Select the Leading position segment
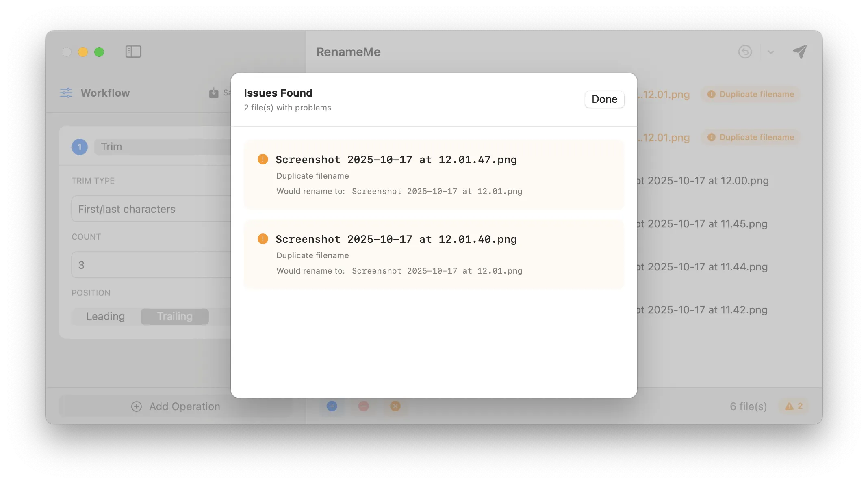 pyautogui.click(x=106, y=316)
